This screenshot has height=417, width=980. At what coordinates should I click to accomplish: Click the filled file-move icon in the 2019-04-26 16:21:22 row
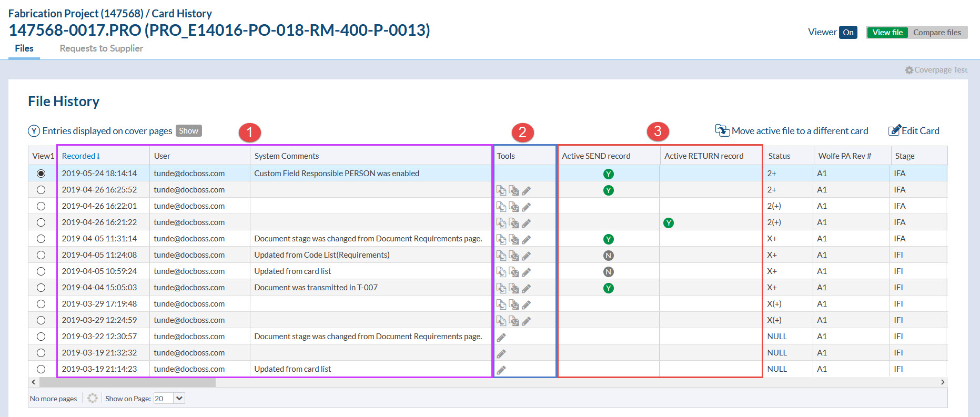514,223
